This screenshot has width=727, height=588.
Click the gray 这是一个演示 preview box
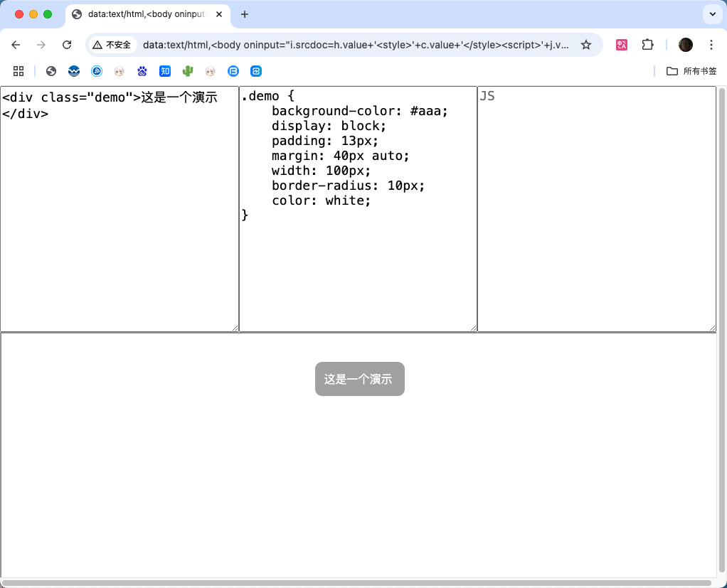coord(360,379)
